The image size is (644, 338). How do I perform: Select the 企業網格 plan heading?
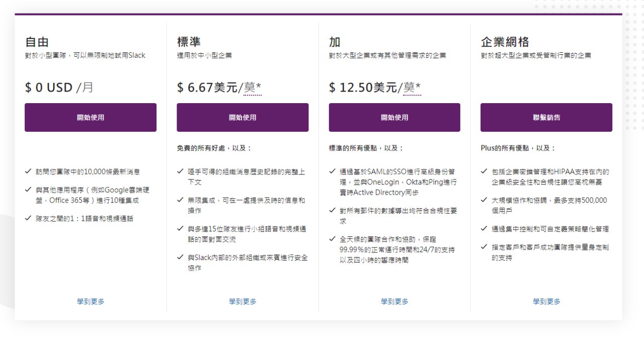point(505,42)
